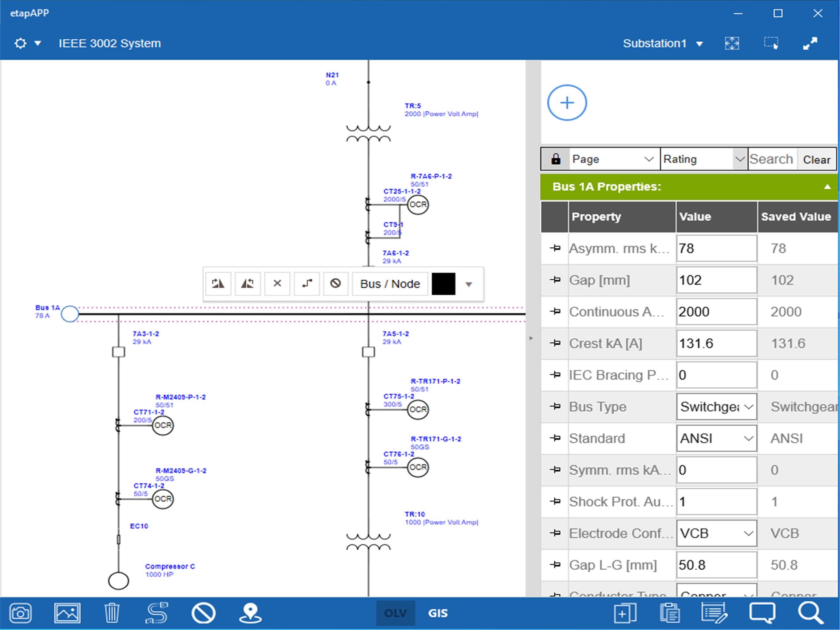Click the Bus / Node button
Screen dimensions: 840x630
click(390, 284)
